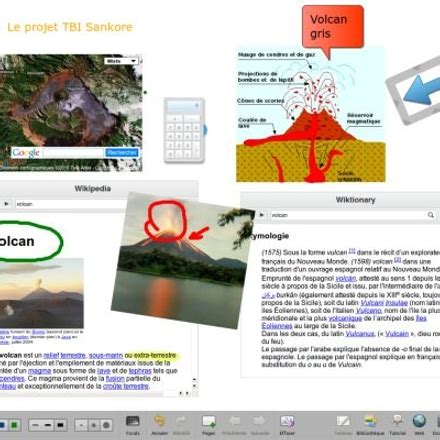The image size is (440, 440).
Task: Pick the blue pen color
Action: 3,425
